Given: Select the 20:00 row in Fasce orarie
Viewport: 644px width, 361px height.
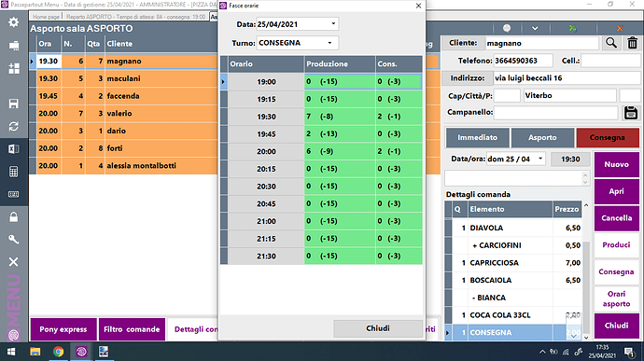Looking at the screenshot, I should (321, 151).
